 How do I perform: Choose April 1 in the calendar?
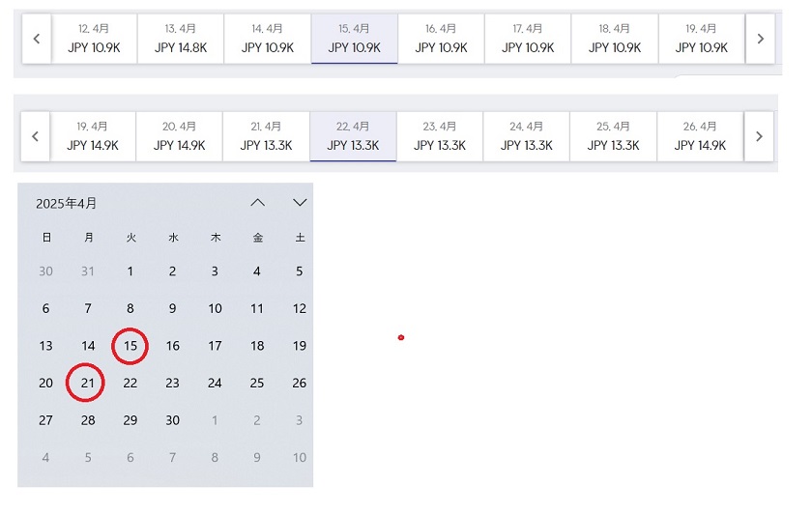click(x=130, y=271)
